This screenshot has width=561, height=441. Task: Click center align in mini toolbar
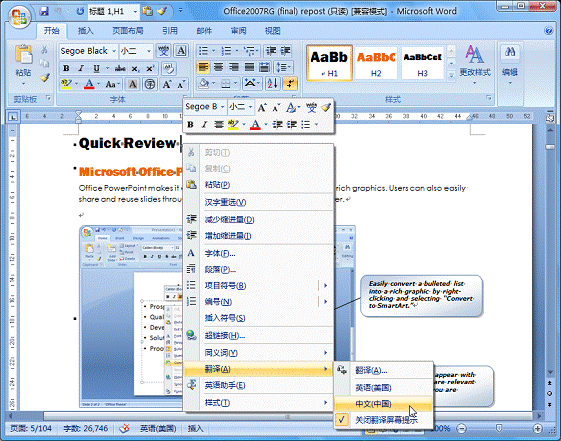tap(219, 124)
